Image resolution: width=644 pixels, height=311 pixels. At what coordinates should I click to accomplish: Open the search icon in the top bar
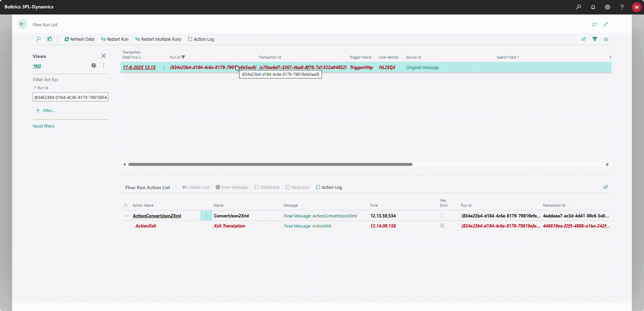coord(579,7)
